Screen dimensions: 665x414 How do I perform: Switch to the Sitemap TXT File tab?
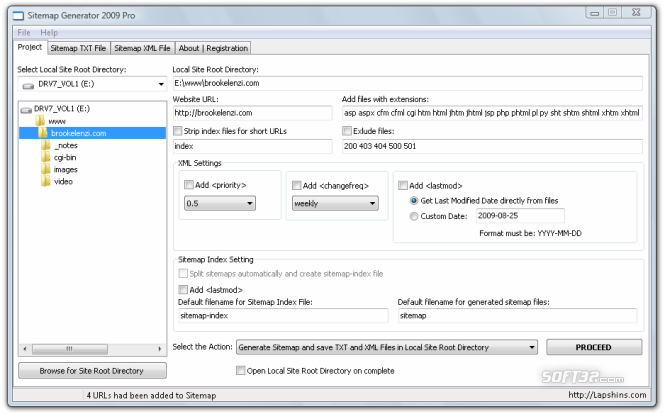(78, 48)
